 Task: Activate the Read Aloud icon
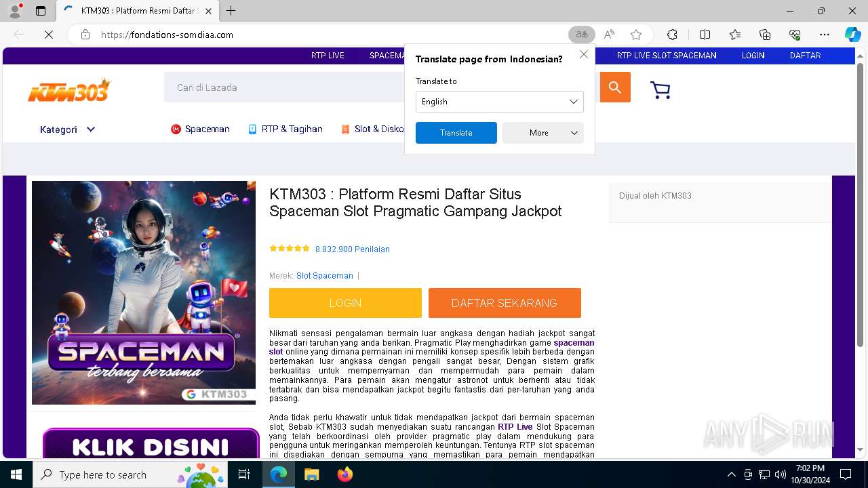click(609, 35)
